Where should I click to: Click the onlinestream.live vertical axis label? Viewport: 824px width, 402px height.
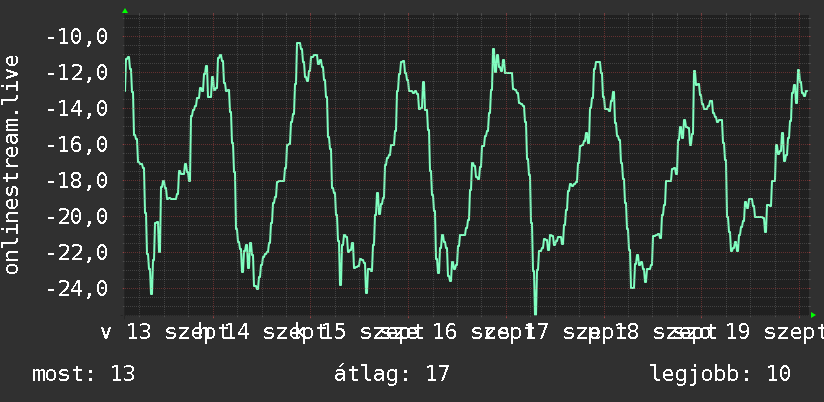[x=12, y=164]
